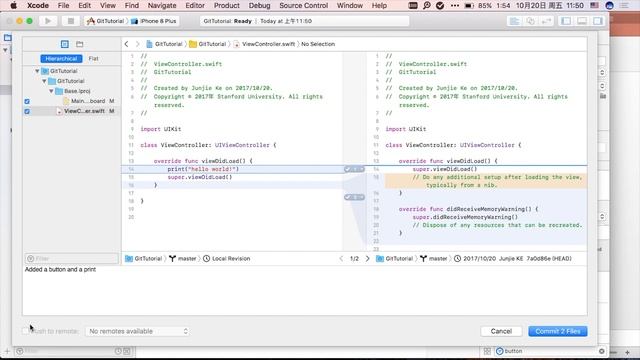
Task: Click the Stop button in Xcode toolbar
Action: [71, 21]
